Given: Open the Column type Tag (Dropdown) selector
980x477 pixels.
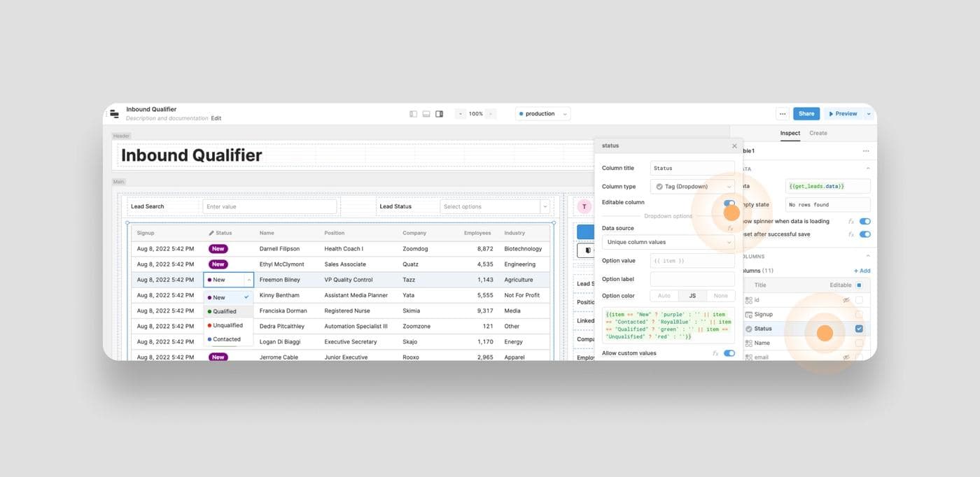Looking at the screenshot, I should (x=692, y=187).
